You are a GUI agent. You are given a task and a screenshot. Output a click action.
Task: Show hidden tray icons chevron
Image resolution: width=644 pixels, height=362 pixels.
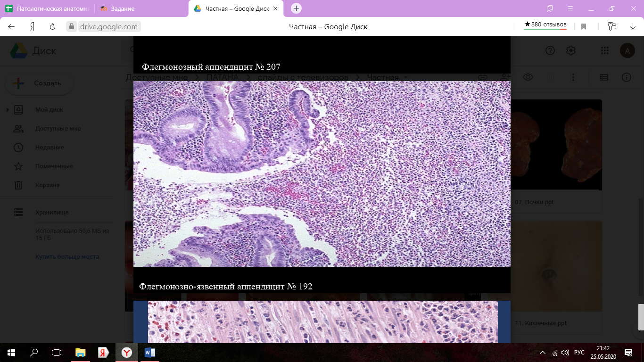coord(542,353)
